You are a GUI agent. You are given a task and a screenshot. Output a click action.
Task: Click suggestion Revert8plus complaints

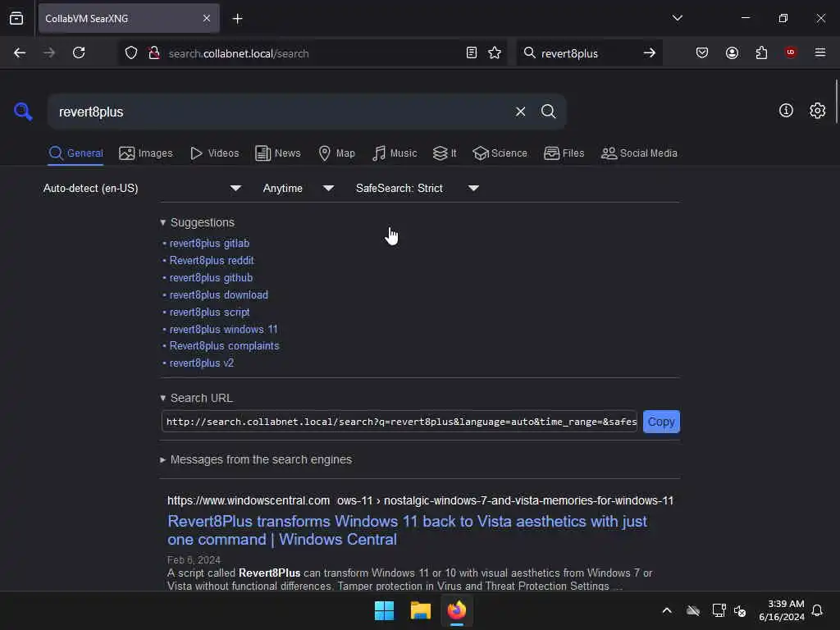tap(225, 345)
